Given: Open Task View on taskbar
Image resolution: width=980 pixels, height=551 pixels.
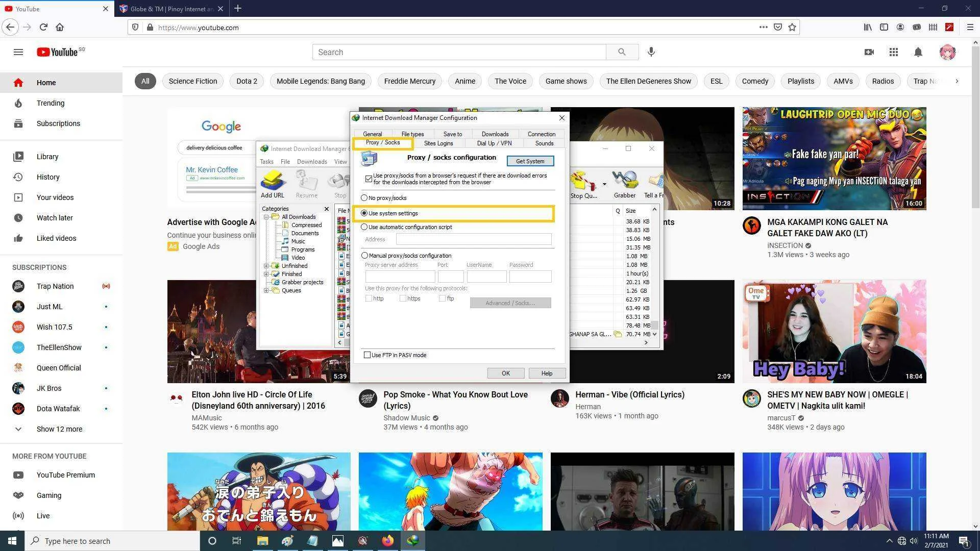Looking at the screenshot, I should [236, 541].
